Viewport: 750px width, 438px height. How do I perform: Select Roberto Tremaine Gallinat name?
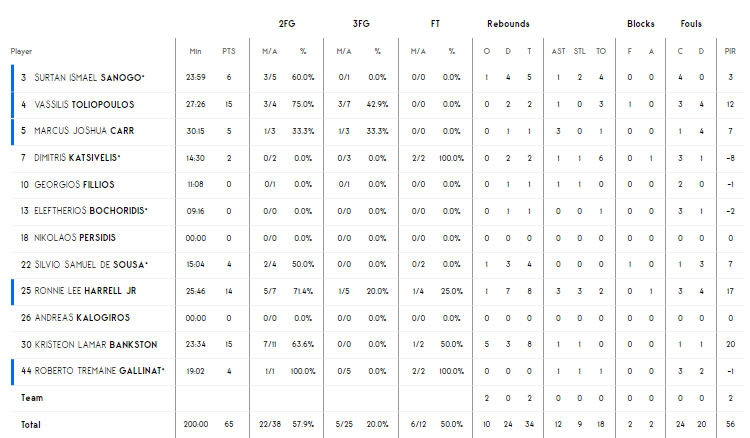tap(99, 371)
